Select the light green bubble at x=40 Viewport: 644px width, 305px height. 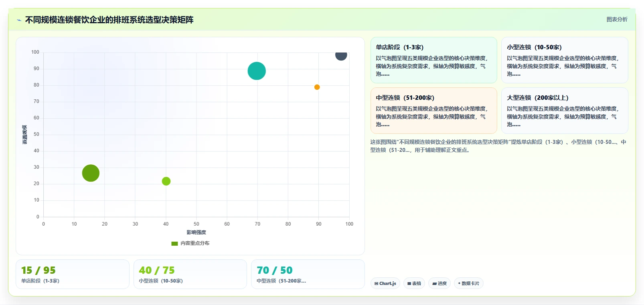tap(166, 181)
